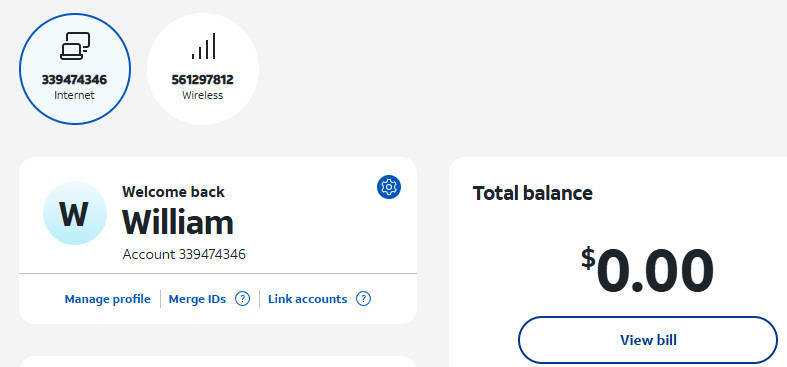787x367 pixels.
Task: Click the Welcome back greeting text
Action: click(x=173, y=192)
